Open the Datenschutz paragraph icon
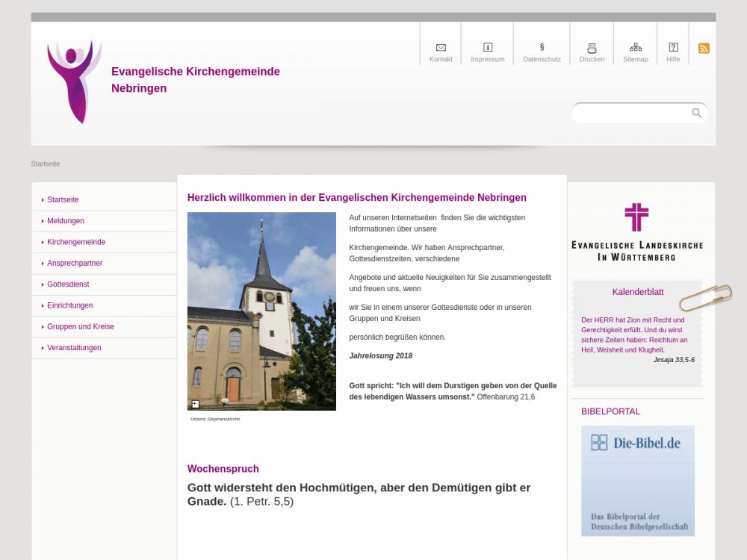 pos(542,48)
